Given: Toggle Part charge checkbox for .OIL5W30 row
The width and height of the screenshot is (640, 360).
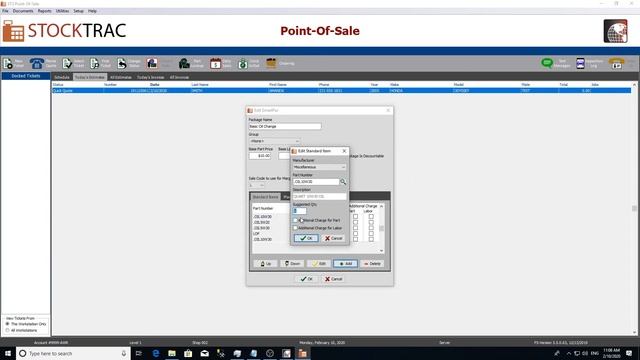Looking at the screenshot, I should tap(355, 228).
